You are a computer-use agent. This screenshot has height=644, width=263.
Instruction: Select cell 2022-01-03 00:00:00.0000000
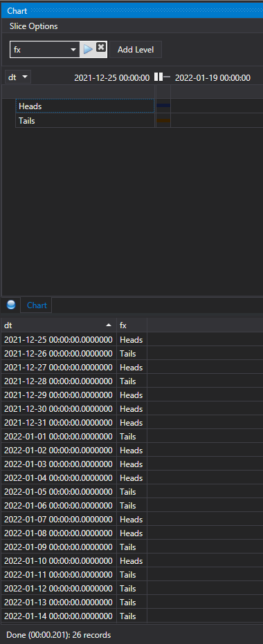(x=58, y=464)
